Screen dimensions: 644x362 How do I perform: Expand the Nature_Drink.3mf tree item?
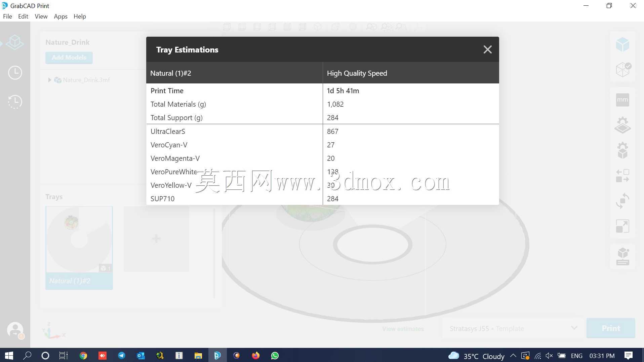tap(49, 80)
